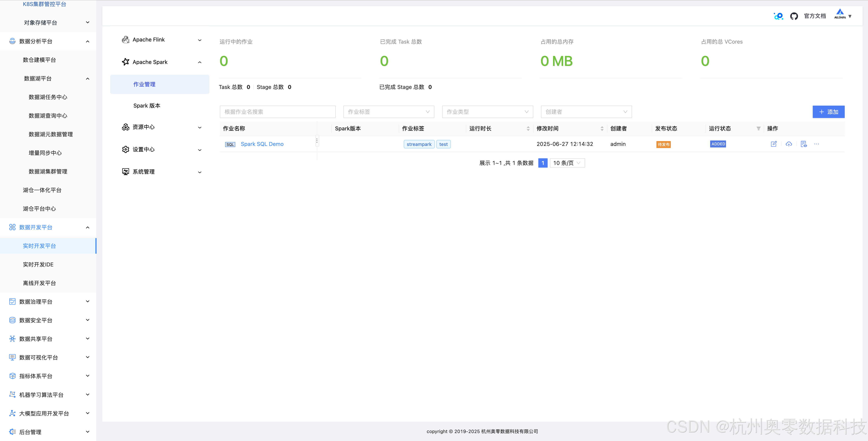Click the edit icon for Spark SQL Demo
Image resolution: width=868 pixels, height=441 pixels.
pos(774,144)
